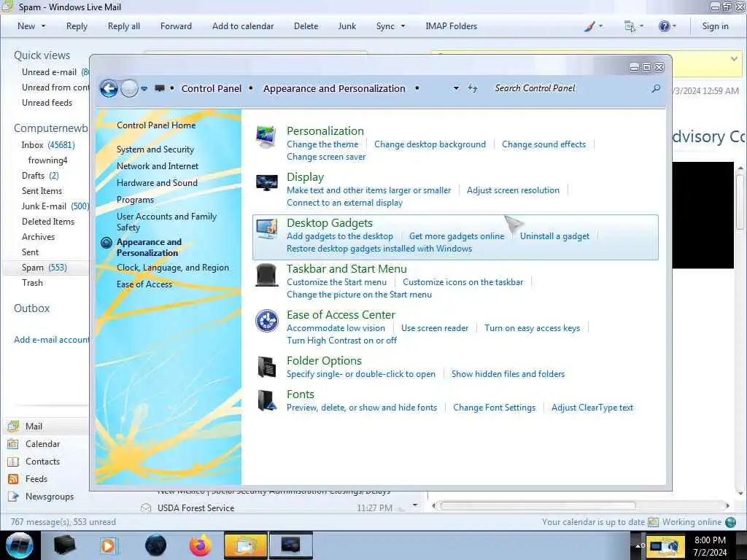Click the Ease of Access Center icon
Viewport: 747px width, 560px height.
[266, 321]
